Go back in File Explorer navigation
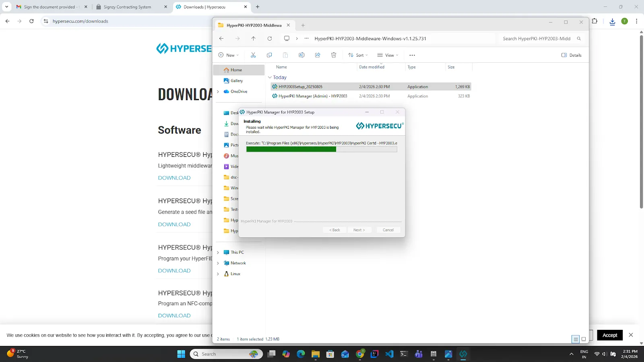 click(221, 39)
